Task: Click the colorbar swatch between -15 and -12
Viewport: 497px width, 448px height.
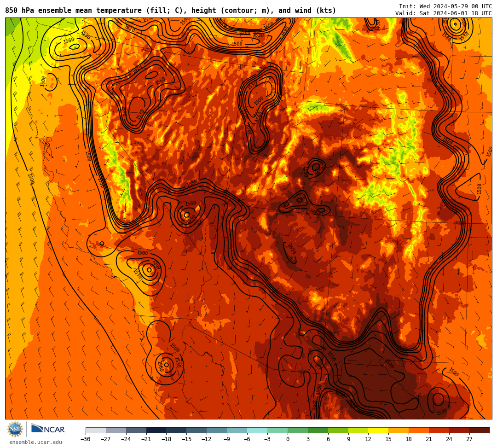Action: (197, 430)
